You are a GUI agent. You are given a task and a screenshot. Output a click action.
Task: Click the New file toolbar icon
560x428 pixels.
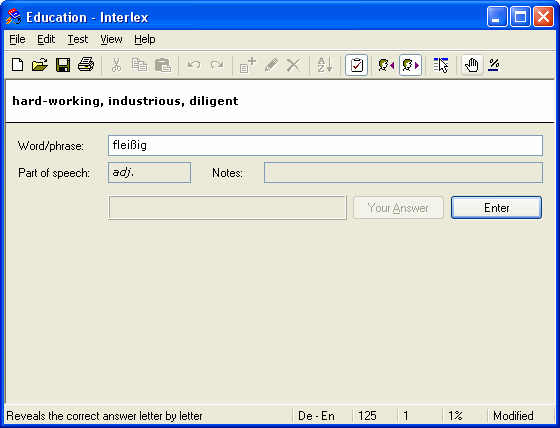18,65
